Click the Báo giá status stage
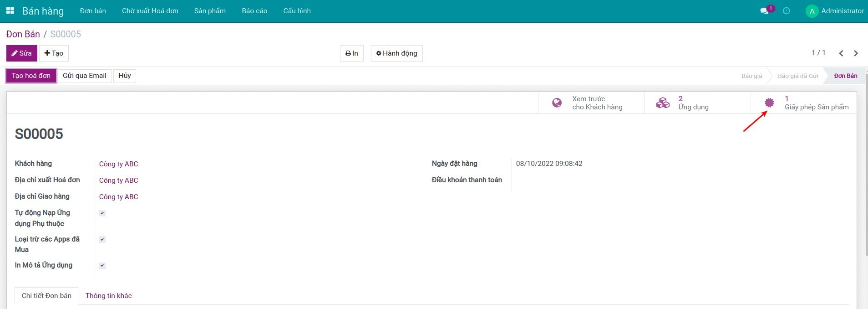 coord(751,76)
